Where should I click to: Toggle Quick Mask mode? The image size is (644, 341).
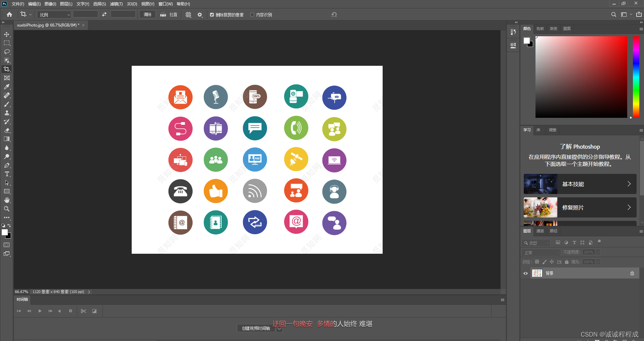[x=7, y=245]
